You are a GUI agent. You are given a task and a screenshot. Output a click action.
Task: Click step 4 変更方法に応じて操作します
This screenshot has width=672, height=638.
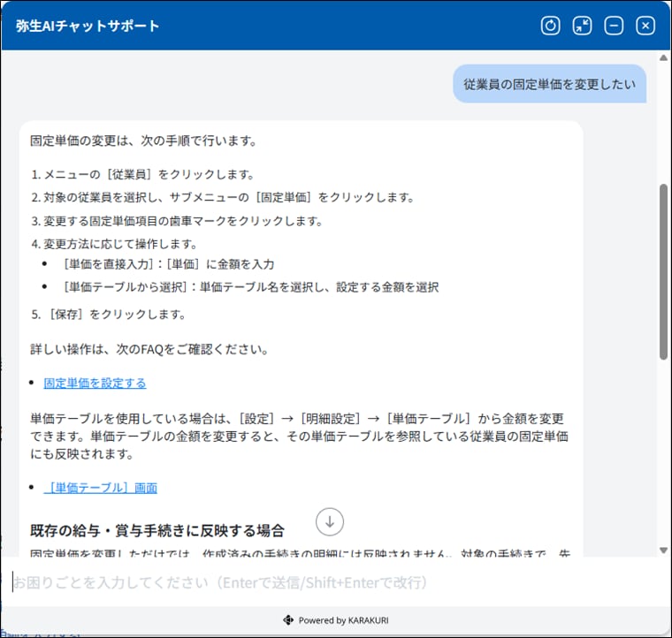point(114,244)
